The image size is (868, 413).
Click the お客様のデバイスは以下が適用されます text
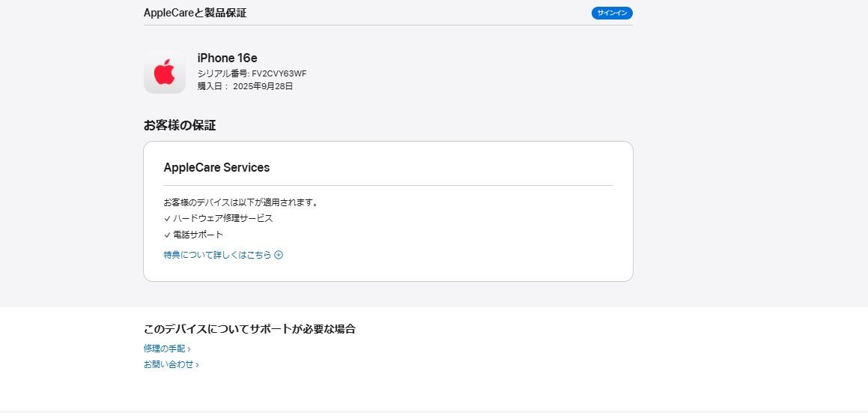[241, 202]
